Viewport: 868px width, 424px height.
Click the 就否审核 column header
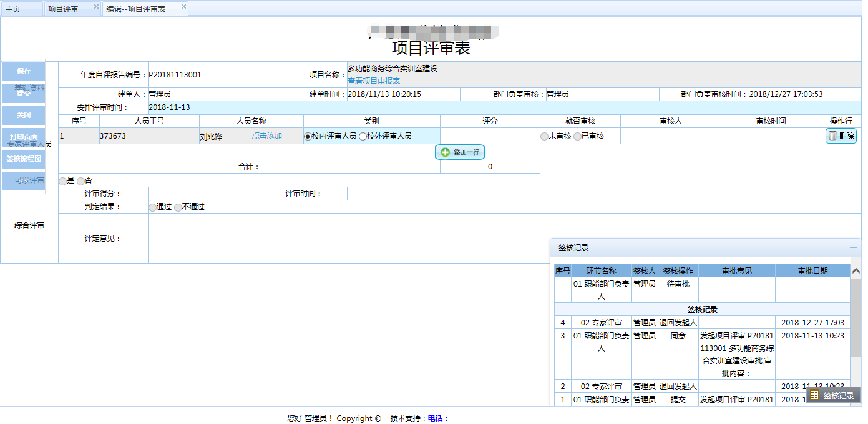[580, 121]
